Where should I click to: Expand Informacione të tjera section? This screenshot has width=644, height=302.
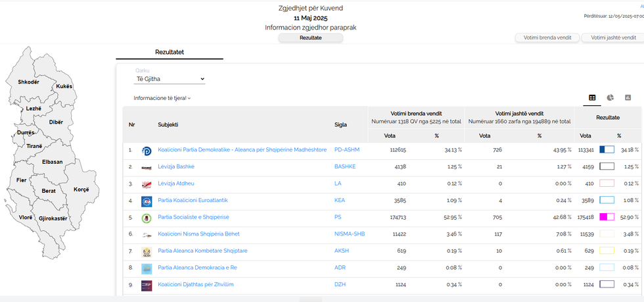coord(162,98)
